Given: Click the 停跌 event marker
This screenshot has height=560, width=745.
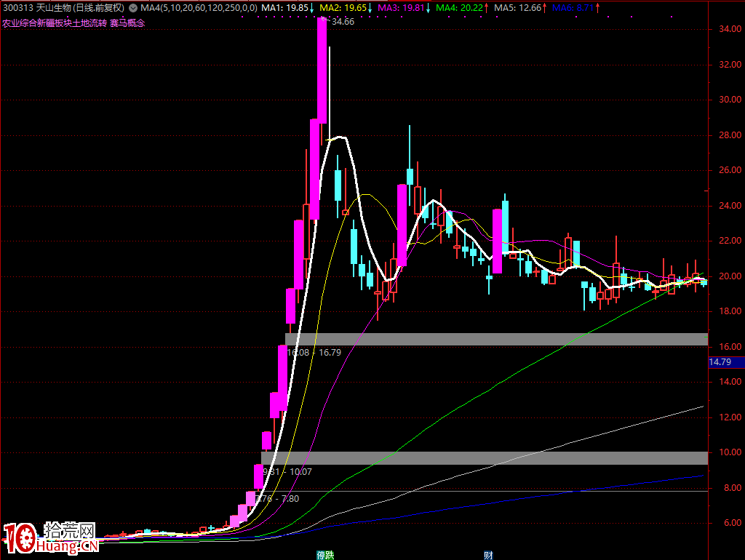Looking at the screenshot, I should (x=325, y=555).
